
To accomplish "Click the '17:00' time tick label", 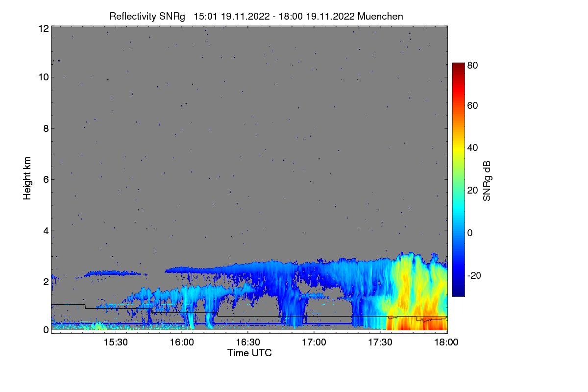I will (314, 342).
